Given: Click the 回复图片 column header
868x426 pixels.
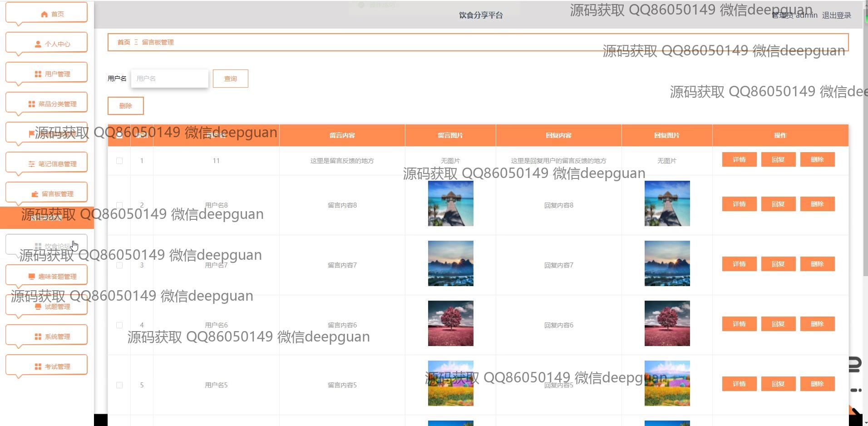Looking at the screenshot, I should pyautogui.click(x=667, y=135).
